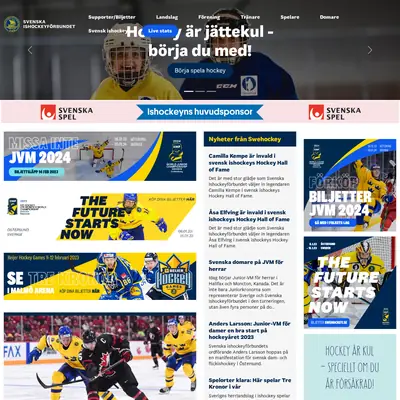Open the Tränare menu

pos(250,17)
